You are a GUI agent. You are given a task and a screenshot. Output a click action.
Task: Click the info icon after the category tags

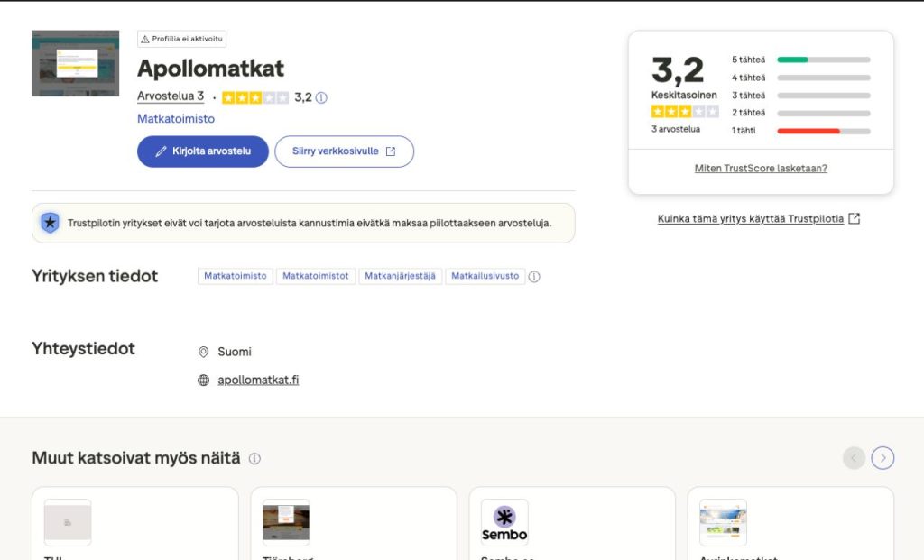pyautogui.click(x=534, y=277)
